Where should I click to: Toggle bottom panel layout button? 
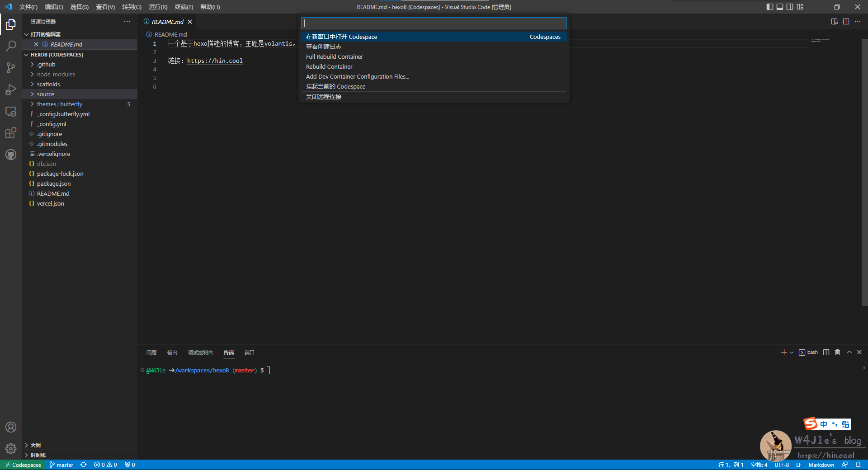780,7
